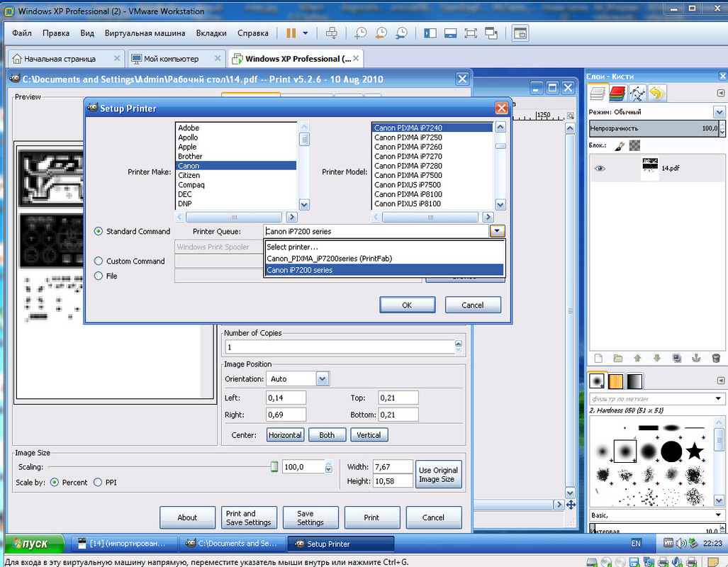This screenshot has height=567, width=728.
Task: Select the Custom Command radio button
Action: (x=99, y=261)
